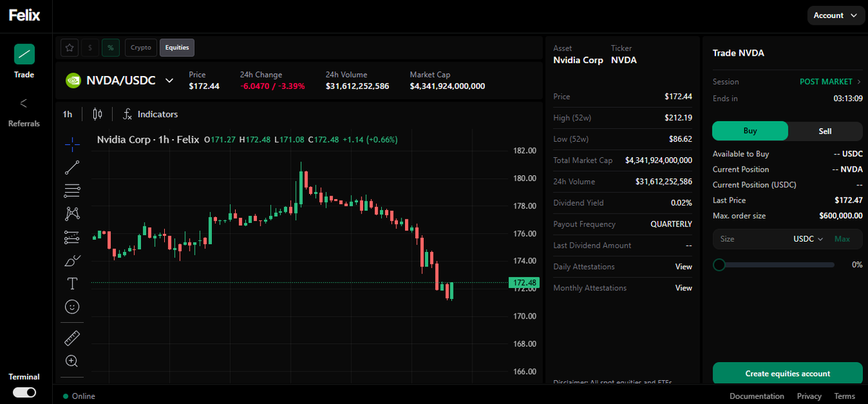Viewport: 868px width, 404px height.
Task: Open the Referrals share icon
Action: [x=24, y=104]
